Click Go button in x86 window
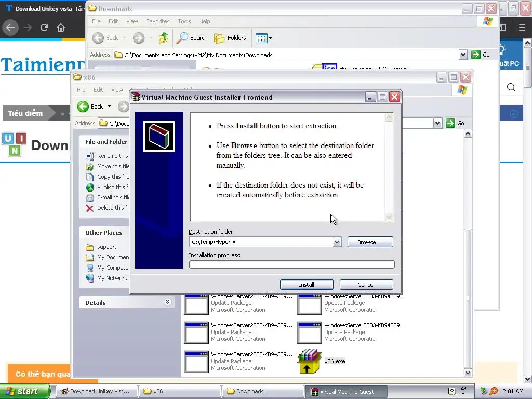Screen dimensions: 532x399 pyautogui.click(x=455, y=123)
